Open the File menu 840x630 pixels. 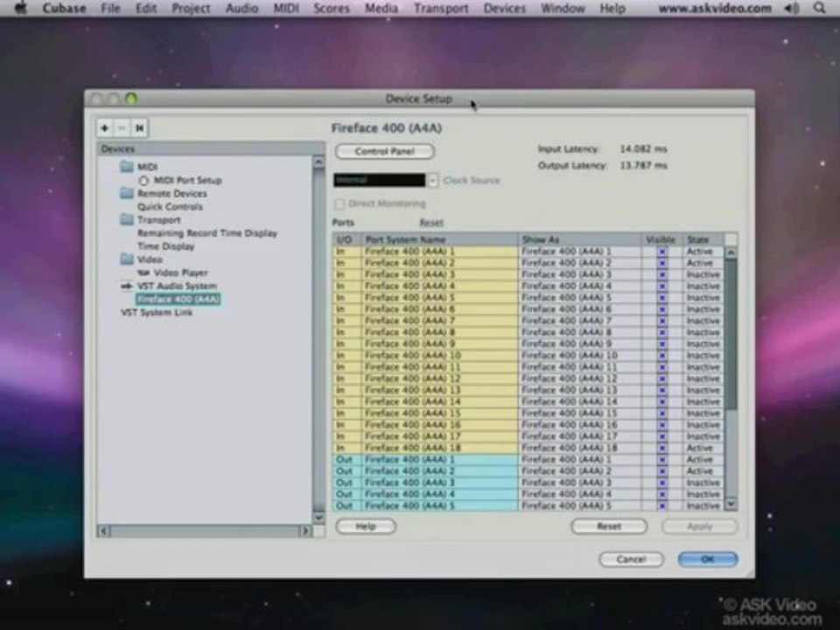point(111,8)
